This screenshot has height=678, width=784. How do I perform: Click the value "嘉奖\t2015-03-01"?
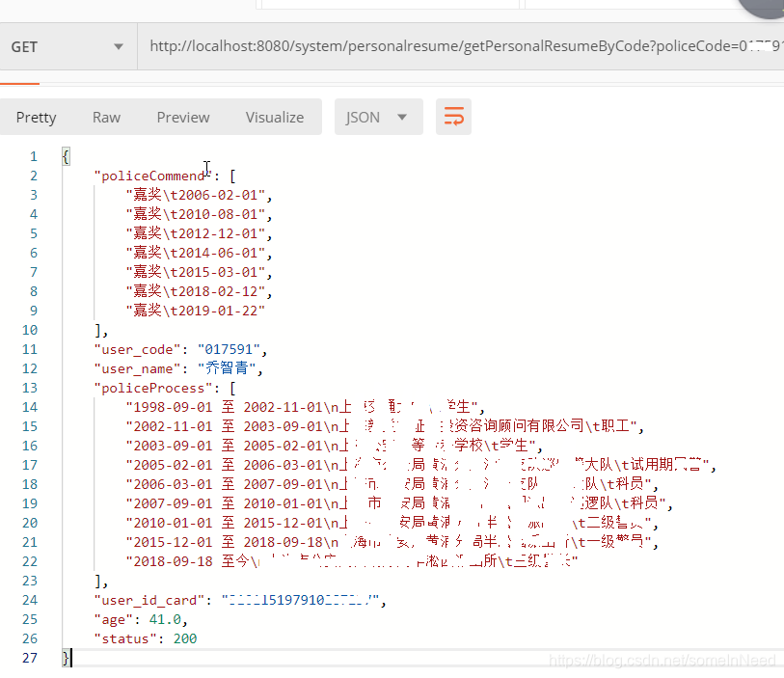[195, 273]
